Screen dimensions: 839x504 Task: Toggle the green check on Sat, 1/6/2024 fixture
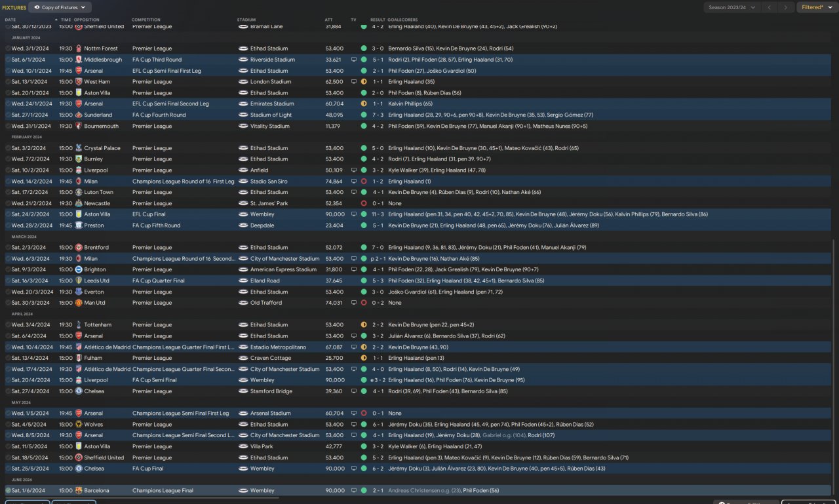click(9, 490)
